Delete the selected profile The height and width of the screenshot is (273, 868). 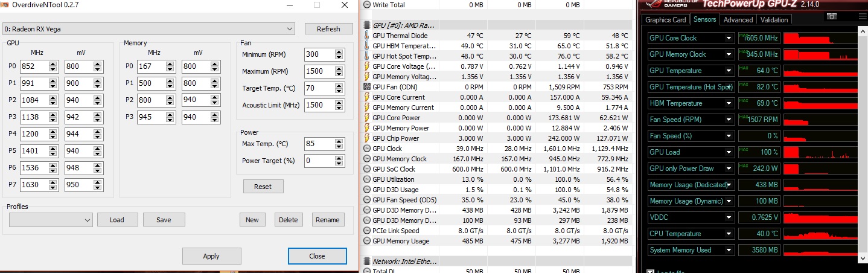coord(289,220)
